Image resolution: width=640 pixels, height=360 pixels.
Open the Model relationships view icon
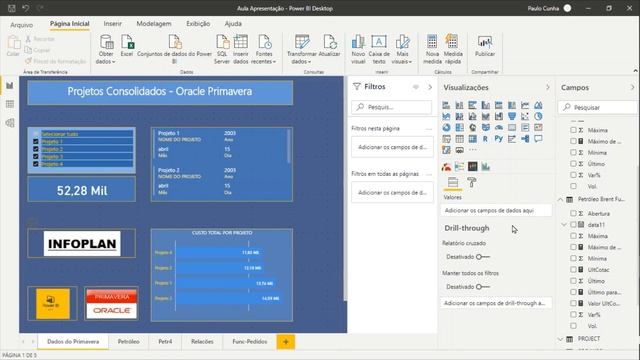coord(9,123)
